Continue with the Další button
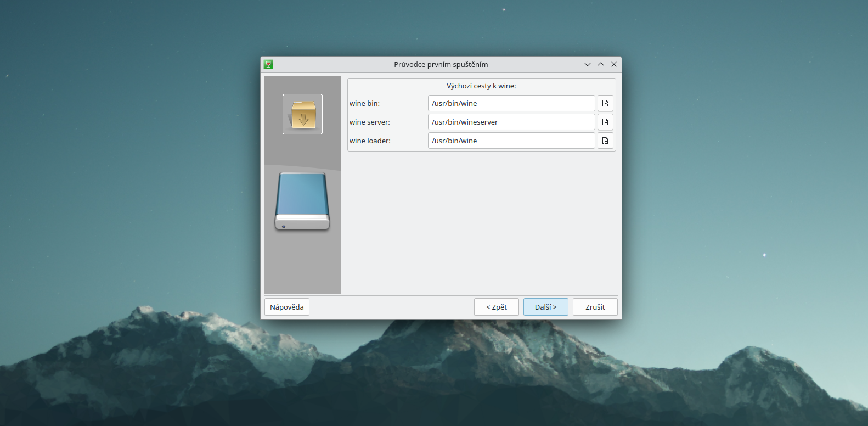Image resolution: width=868 pixels, height=426 pixels. pyautogui.click(x=546, y=307)
